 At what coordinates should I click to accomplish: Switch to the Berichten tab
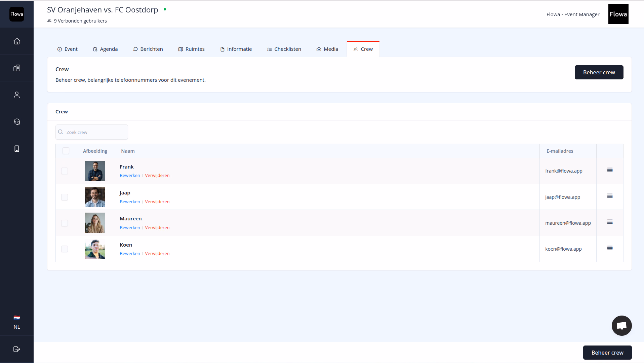[x=148, y=49]
